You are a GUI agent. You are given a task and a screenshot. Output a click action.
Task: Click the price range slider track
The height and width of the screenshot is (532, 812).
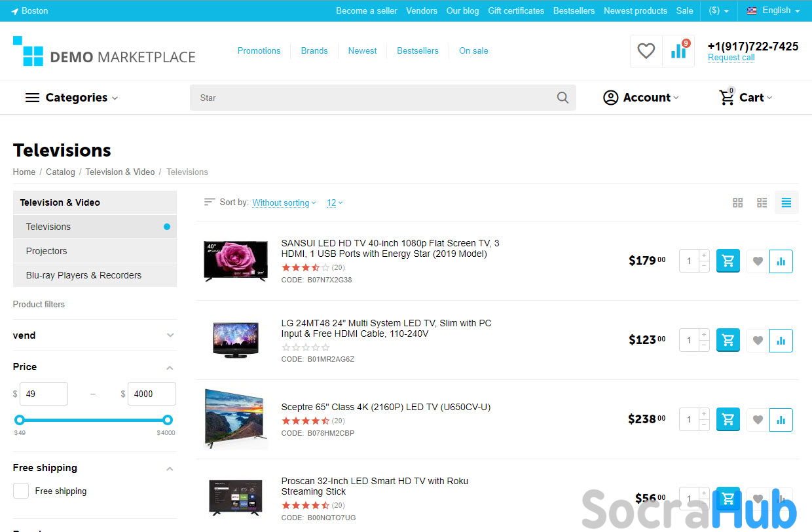point(94,420)
